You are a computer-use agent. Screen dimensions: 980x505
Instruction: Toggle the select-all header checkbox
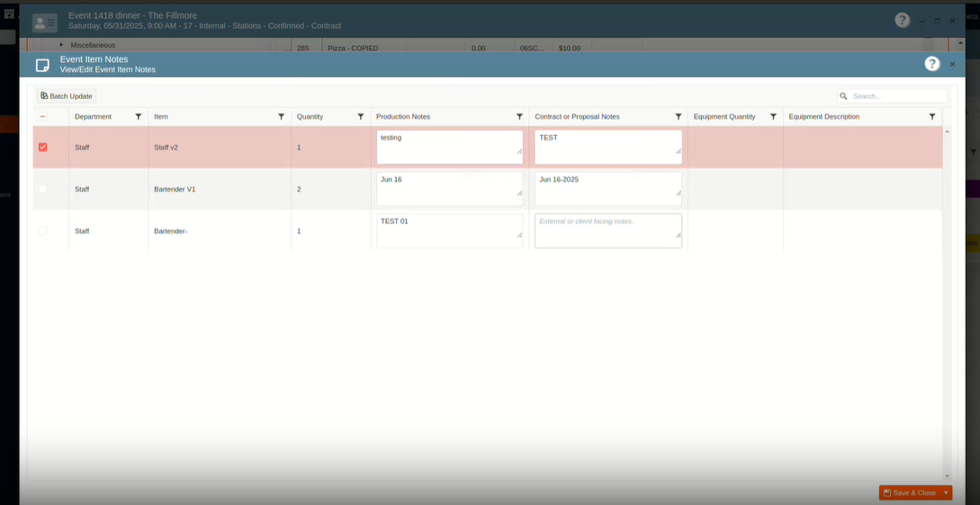(43, 117)
